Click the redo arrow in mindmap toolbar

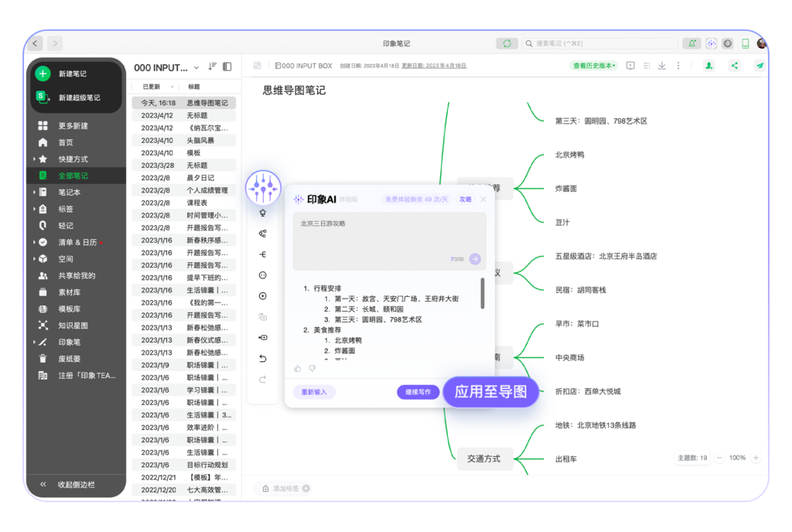pos(263,379)
